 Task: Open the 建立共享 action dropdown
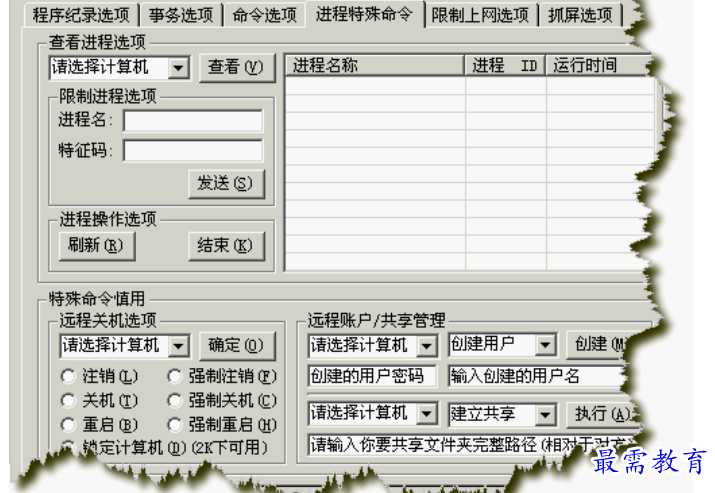pyautogui.click(x=545, y=415)
